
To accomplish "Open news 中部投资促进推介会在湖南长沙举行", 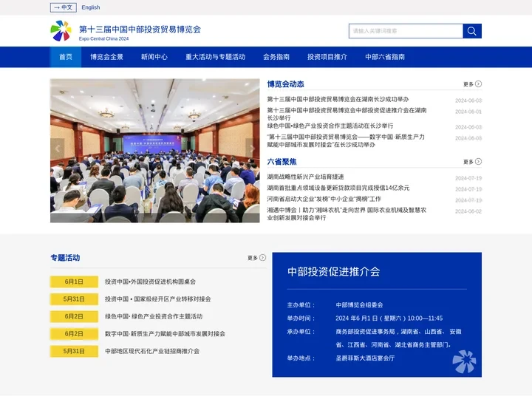I will tap(347, 114).
